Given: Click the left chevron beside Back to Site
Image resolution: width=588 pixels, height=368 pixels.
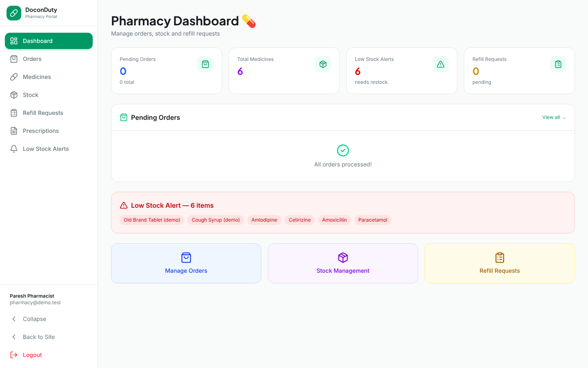Looking at the screenshot, I should tap(14, 337).
